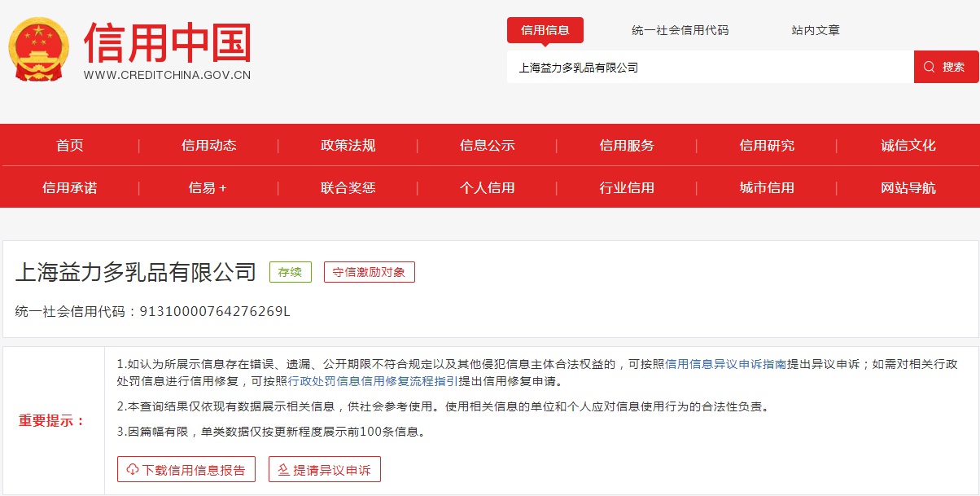Open 行政处罚信息信用修复流程指引 link
The image size is (980, 496).
coord(373,381)
